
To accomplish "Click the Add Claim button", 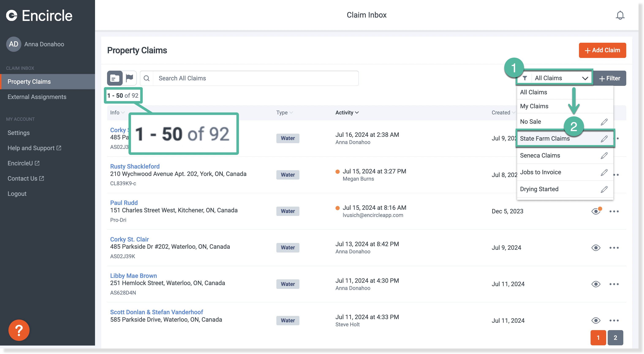I will [602, 50].
